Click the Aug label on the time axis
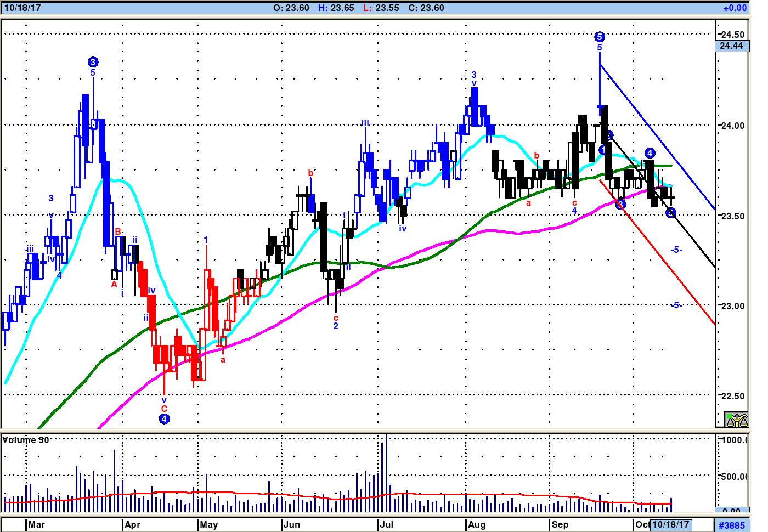The image size is (768, 532). point(477,525)
